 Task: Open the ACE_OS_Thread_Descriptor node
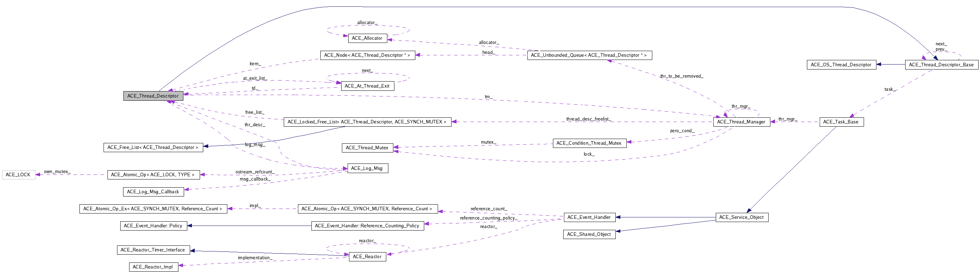(x=841, y=65)
